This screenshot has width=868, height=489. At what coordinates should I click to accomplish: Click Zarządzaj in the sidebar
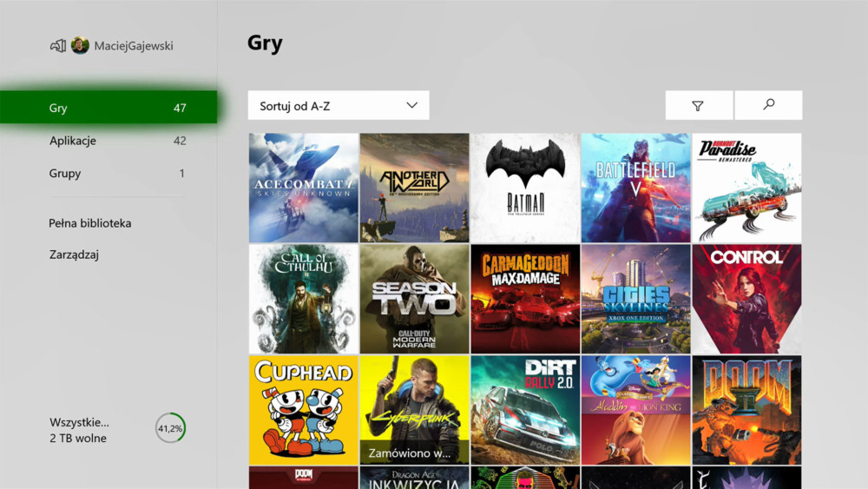click(74, 254)
